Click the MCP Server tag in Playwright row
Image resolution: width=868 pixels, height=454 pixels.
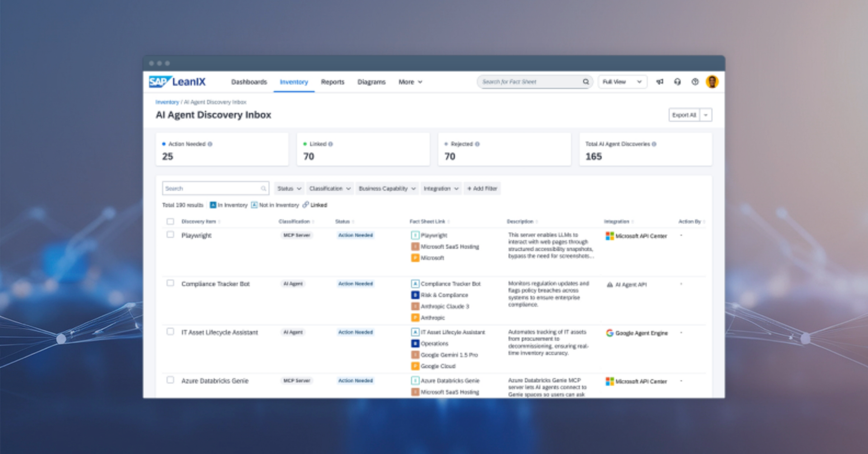[x=297, y=235]
